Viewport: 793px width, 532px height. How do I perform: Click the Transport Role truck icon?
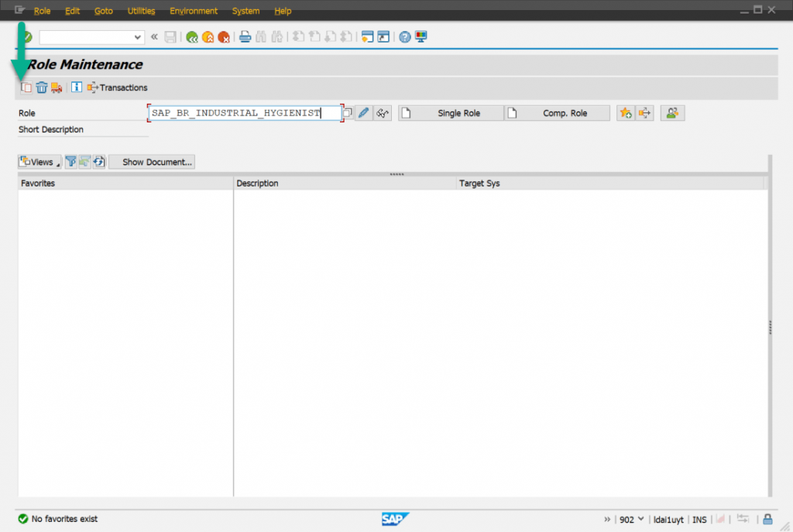click(57, 88)
